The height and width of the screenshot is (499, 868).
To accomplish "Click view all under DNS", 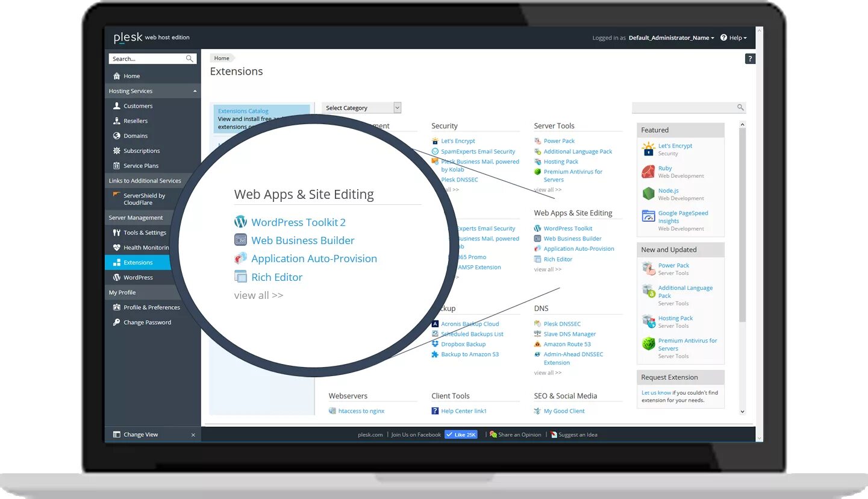I will tap(548, 372).
